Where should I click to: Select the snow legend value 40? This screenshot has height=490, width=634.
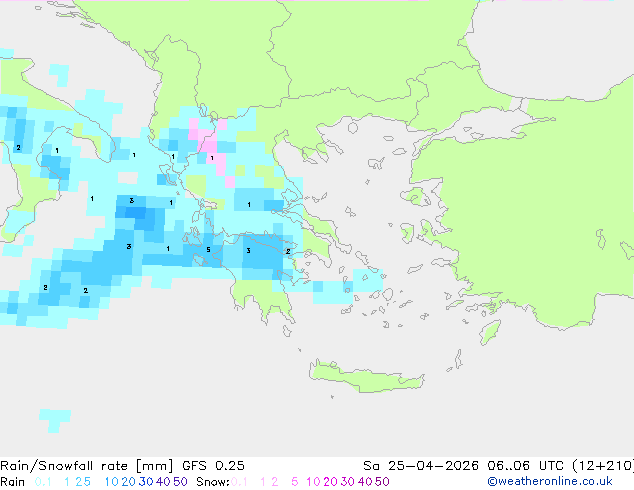pyautogui.click(x=365, y=482)
